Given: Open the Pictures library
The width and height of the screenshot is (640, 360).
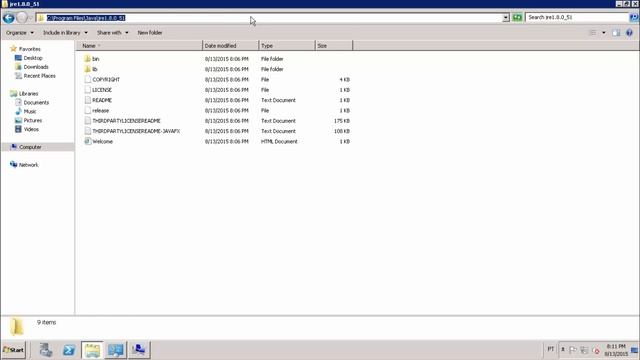Looking at the screenshot, I should click(x=33, y=120).
